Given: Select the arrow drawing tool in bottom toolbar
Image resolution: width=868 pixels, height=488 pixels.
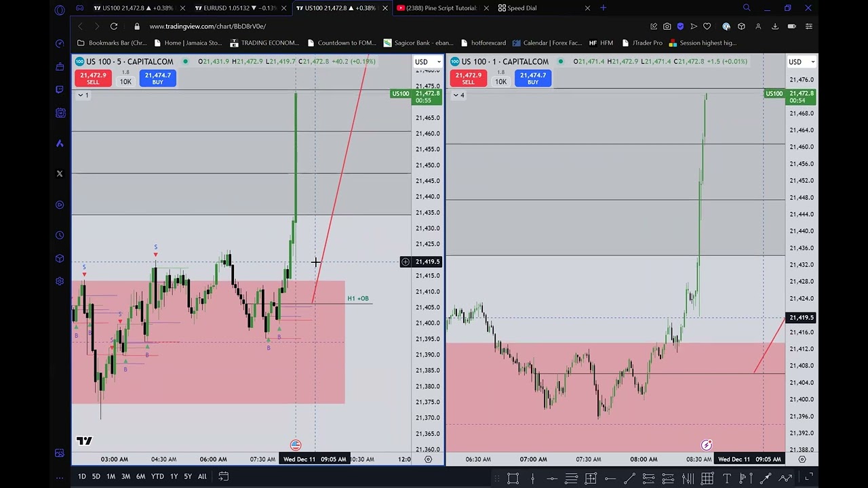Looking at the screenshot, I should coord(766,479).
